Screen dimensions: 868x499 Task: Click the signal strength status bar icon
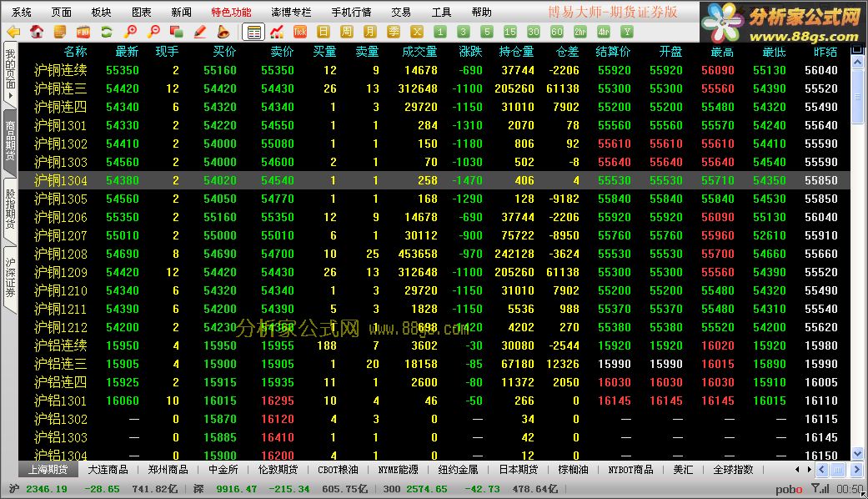pyautogui.click(x=820, y=488)
